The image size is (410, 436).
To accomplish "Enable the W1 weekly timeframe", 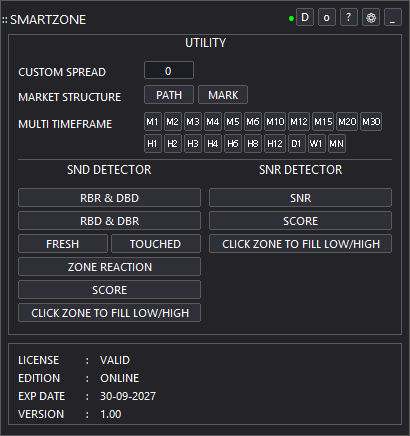I will click(x=317, y=144).
